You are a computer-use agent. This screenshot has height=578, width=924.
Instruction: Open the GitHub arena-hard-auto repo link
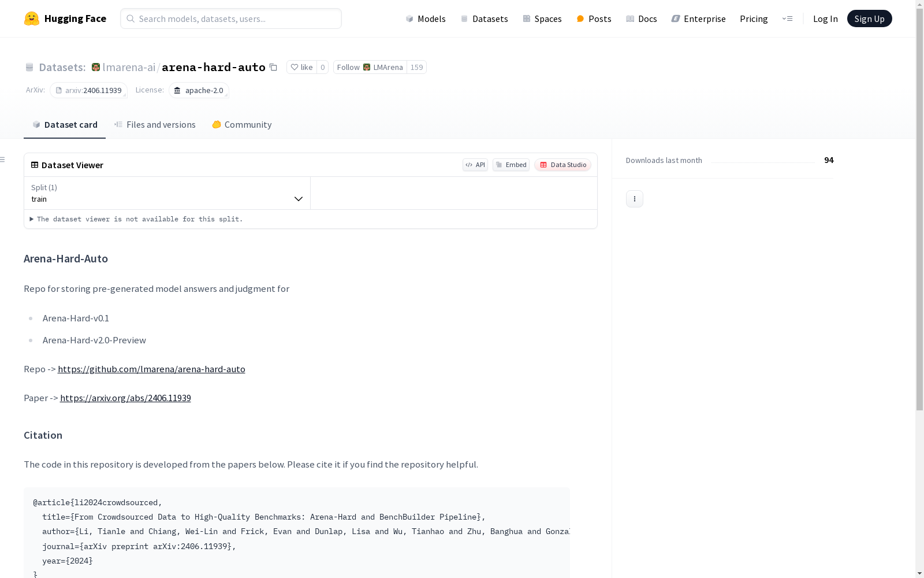(x=151, y=369)
